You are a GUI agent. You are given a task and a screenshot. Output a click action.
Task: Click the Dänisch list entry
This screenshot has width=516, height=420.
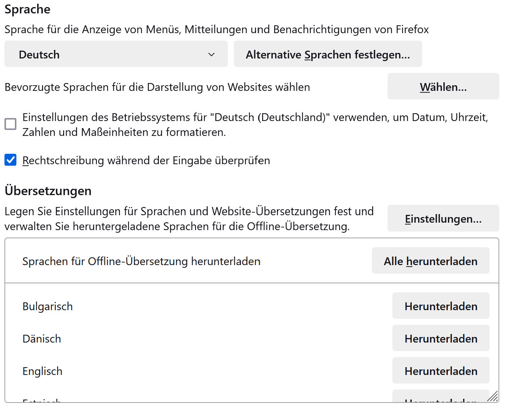tap(42, 339)
